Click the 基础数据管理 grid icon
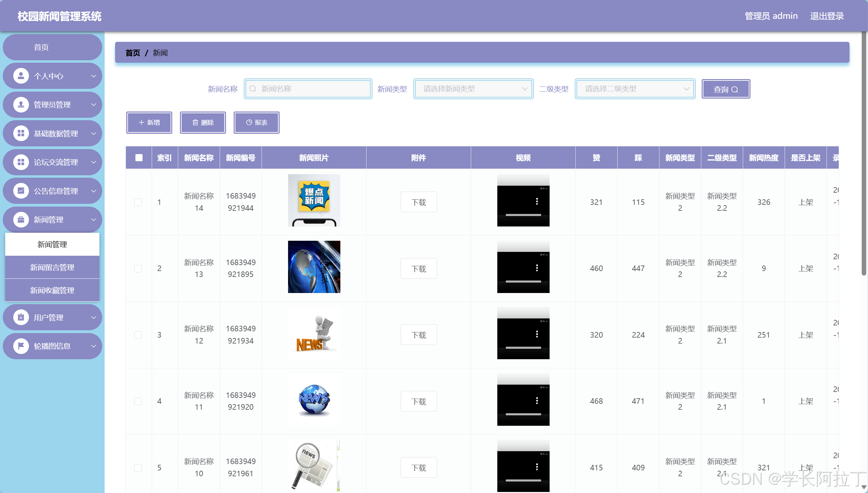This screenshot has width=868, height=493. click(x=21, y=133)
